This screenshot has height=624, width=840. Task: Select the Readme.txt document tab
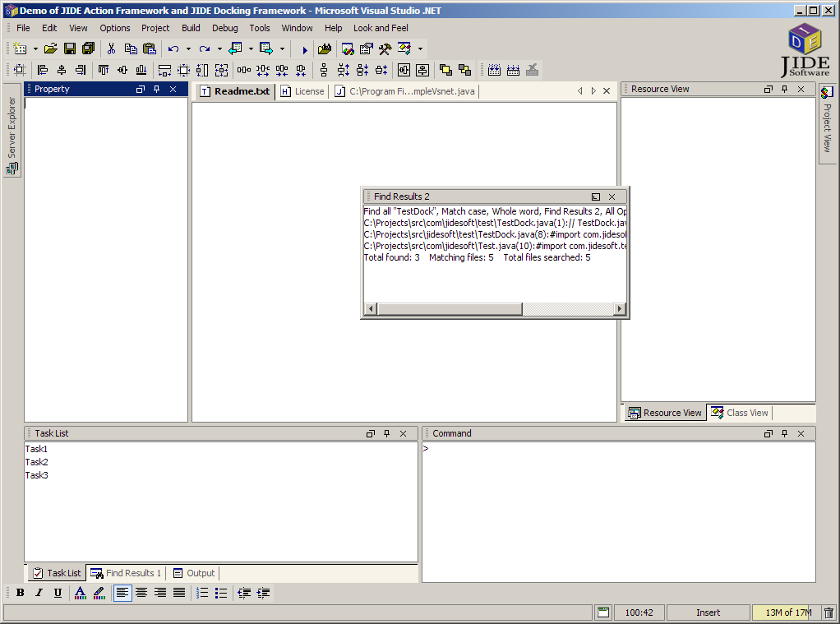235,91
